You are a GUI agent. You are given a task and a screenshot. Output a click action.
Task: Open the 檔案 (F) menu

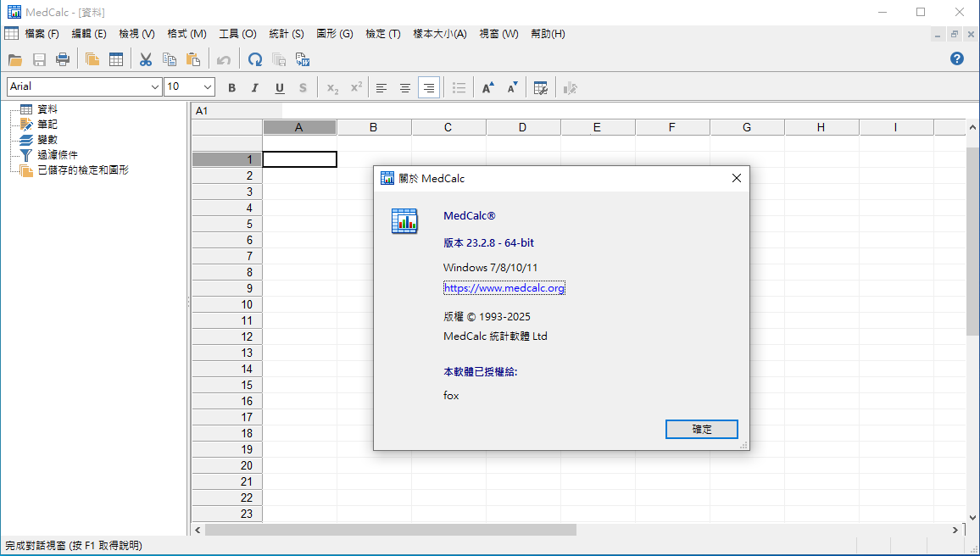click(42, 34)
